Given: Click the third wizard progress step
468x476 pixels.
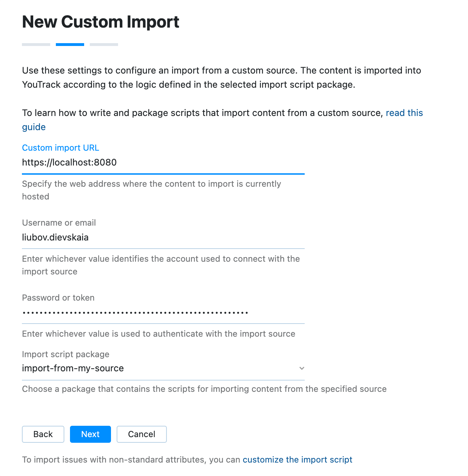Looking at the screenshot, I should [104, 44].
